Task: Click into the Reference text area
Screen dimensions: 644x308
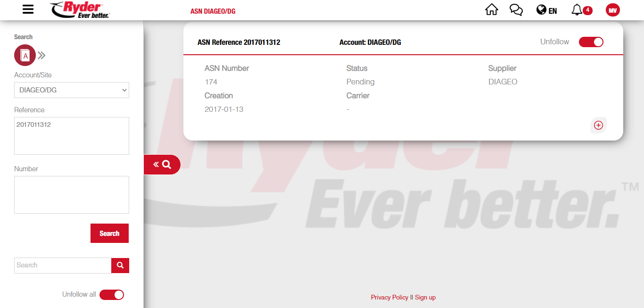Action: (72, 136)
